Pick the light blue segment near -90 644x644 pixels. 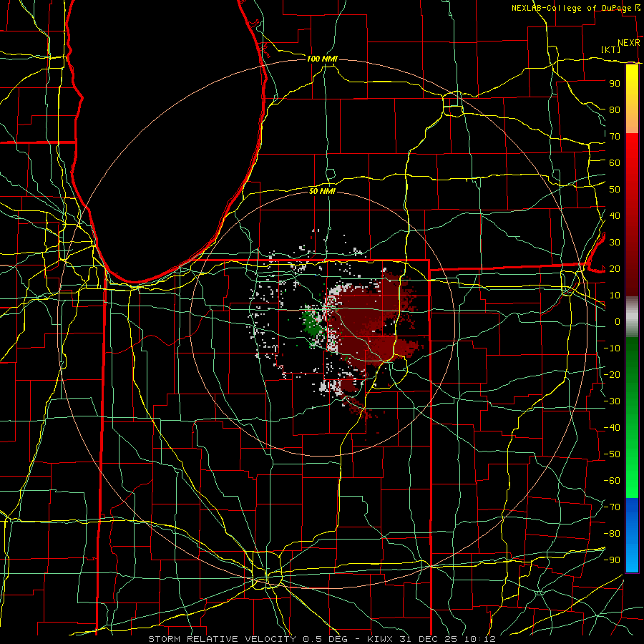point(632,559)
